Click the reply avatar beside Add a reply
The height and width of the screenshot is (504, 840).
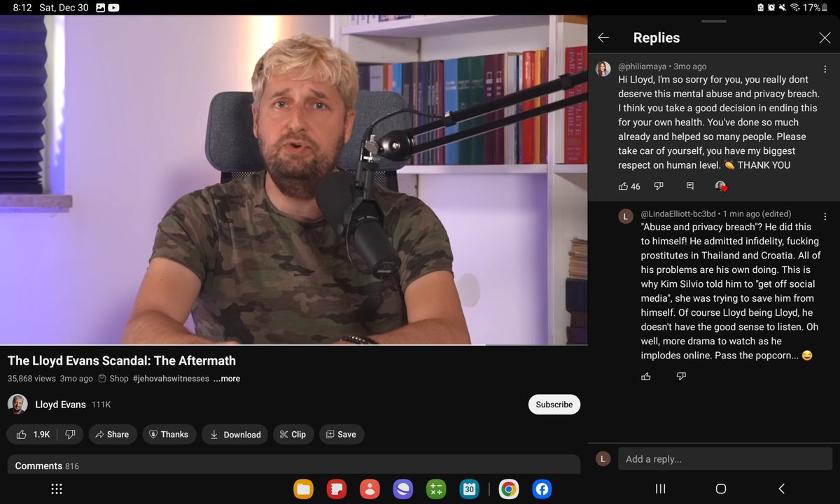[603, 459]
